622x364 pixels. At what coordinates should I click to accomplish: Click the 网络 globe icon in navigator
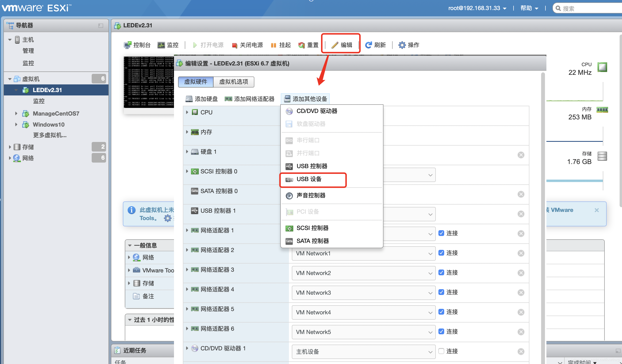(17, 158)
